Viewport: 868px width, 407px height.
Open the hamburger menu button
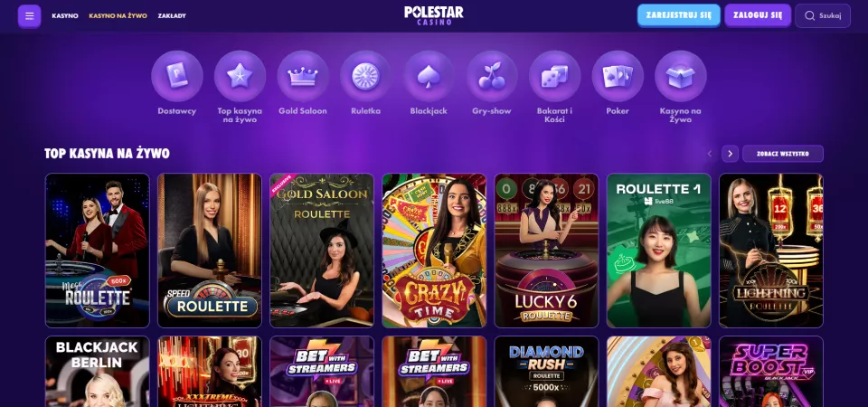click(29, 16)
